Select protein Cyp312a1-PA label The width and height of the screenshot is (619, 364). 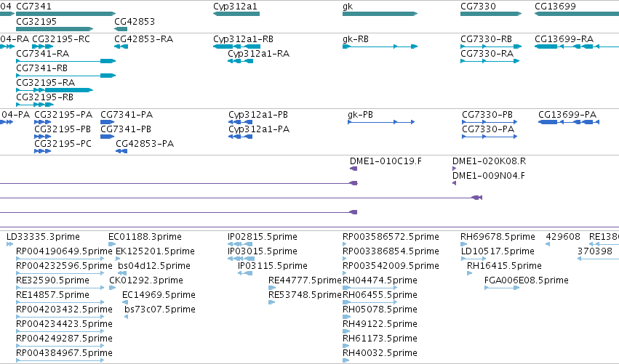tap(259, 130)
